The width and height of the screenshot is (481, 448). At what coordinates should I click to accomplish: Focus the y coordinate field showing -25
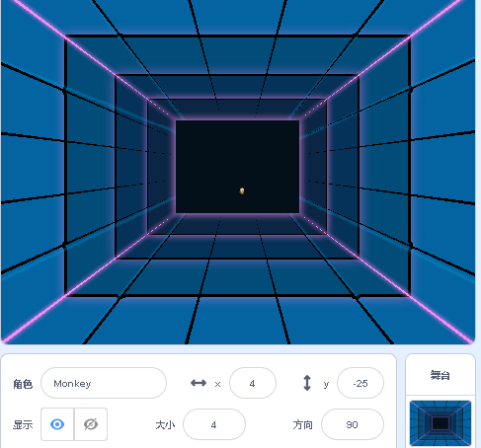[x=361, y=383]
